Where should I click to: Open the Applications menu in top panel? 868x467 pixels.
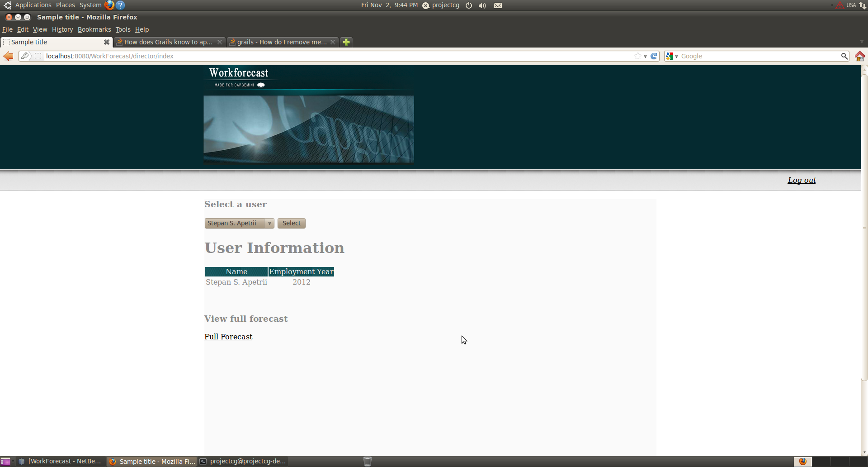point(33,5)
